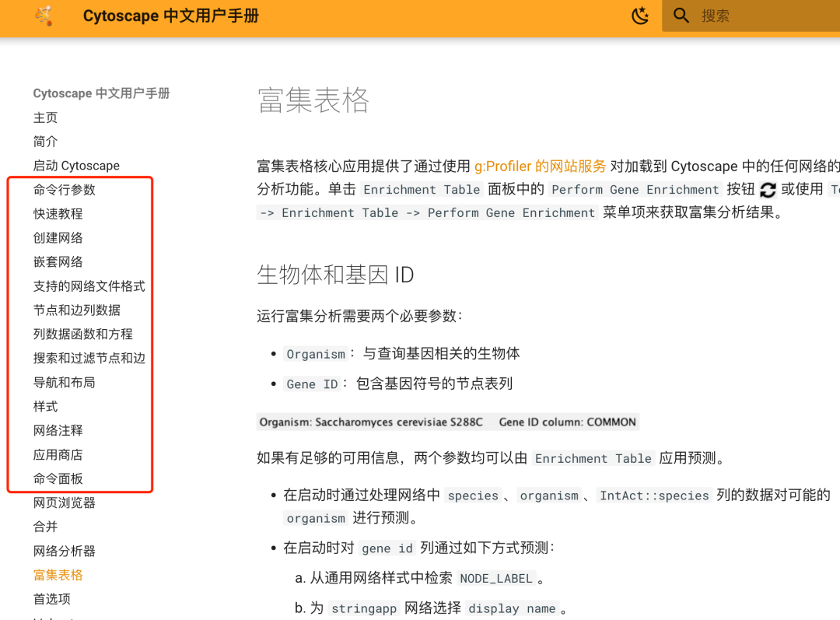
Task: Click the 'gene id' code text
Action: click(x=387, y=548)
